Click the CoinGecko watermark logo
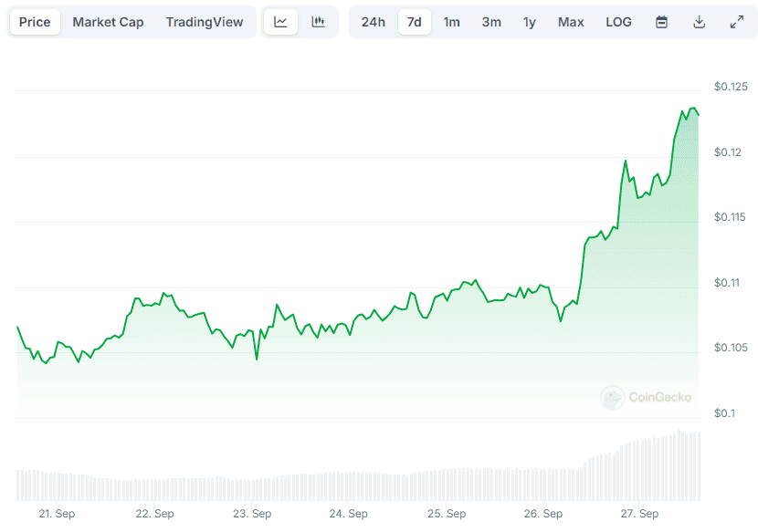Screen dimensions: 758x532 tap(647, 397)
